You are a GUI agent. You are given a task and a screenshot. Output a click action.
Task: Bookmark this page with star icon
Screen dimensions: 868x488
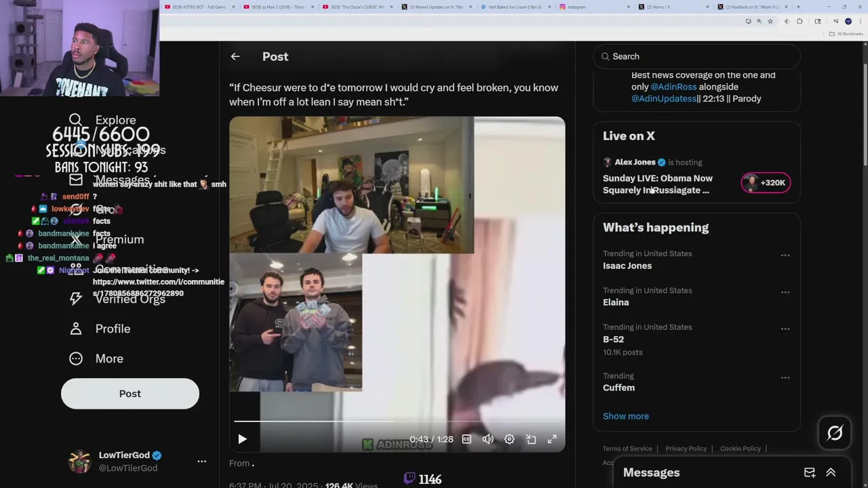tap(770, 22)
